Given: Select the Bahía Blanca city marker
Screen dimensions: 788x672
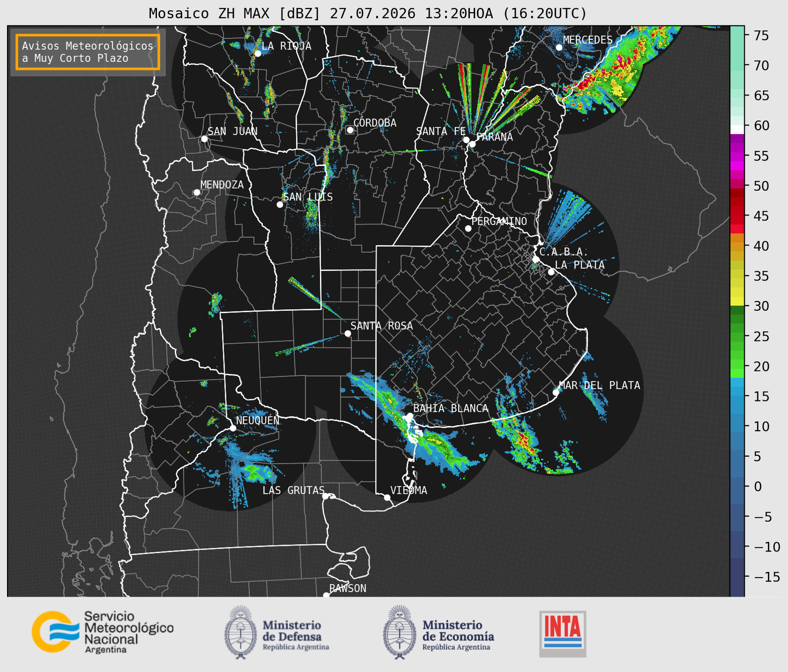Looking at the screenshot, I should tap(410, 416).
